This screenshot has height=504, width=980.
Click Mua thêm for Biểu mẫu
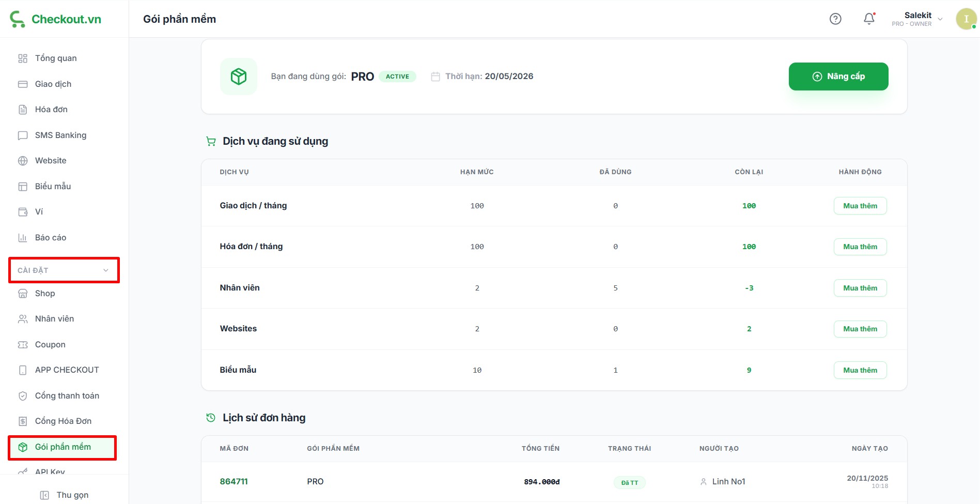pyautogui.click(x=860, y=370)
